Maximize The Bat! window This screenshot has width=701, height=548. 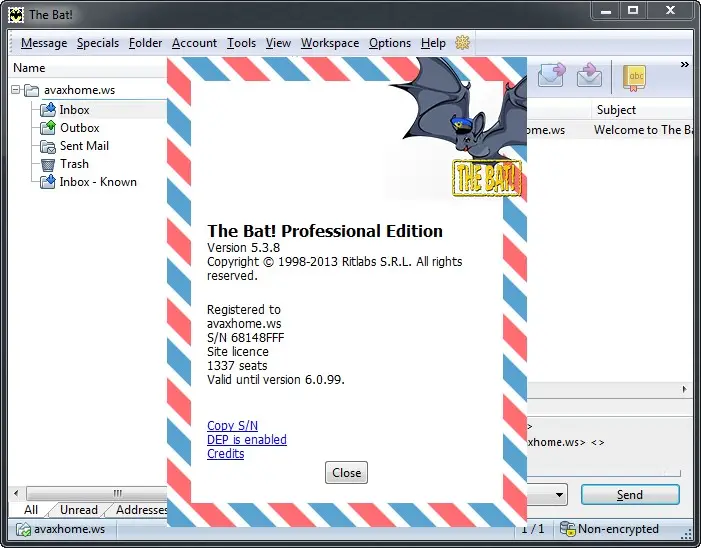click(633, 10)
